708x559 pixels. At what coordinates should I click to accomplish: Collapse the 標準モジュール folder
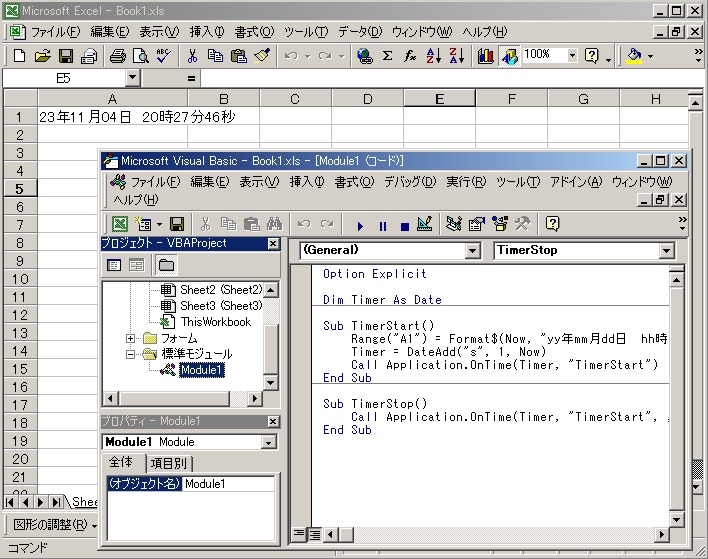pyautogui.click(x=130, y=354)
